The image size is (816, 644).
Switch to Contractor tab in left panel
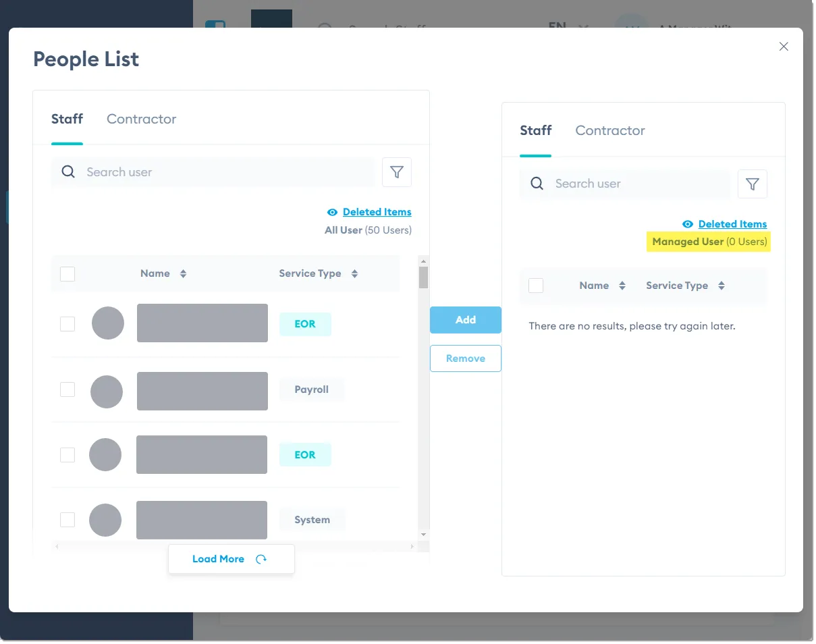tap(141, 119)
